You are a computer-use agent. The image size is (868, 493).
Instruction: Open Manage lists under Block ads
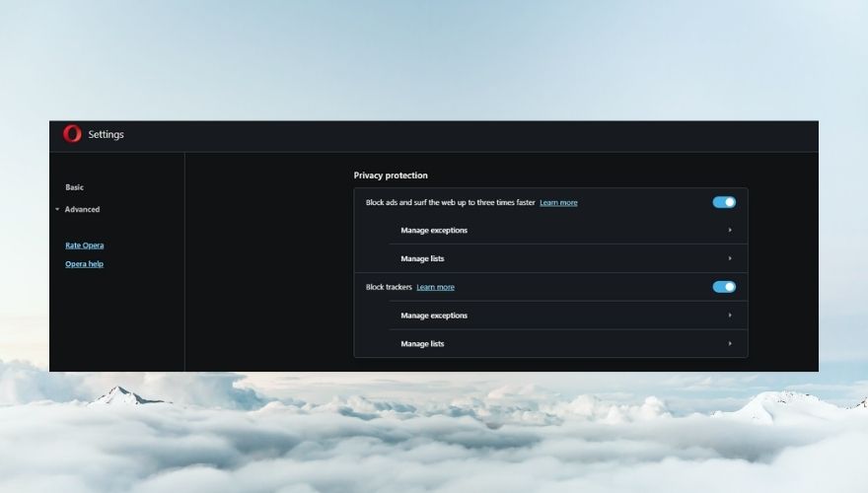[568, 258]
